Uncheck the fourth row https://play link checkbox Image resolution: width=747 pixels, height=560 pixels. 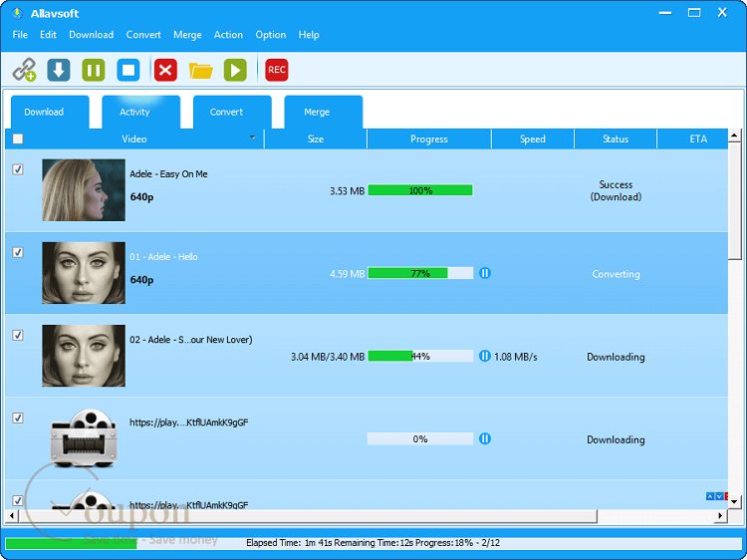click(x=18, y=418)
